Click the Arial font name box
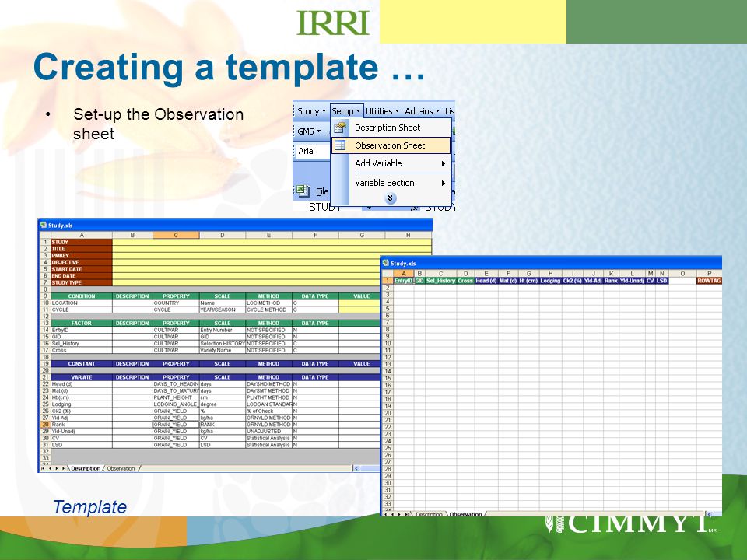Image resolution: width=747 pixels, height=560 pixels. click(313, 151)
